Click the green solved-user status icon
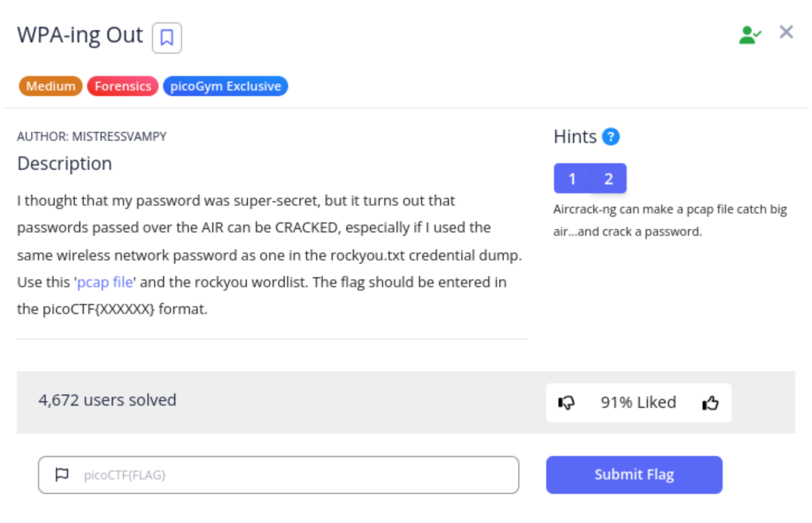The width and height of the screenshot is (812, 523). (749, 35)
